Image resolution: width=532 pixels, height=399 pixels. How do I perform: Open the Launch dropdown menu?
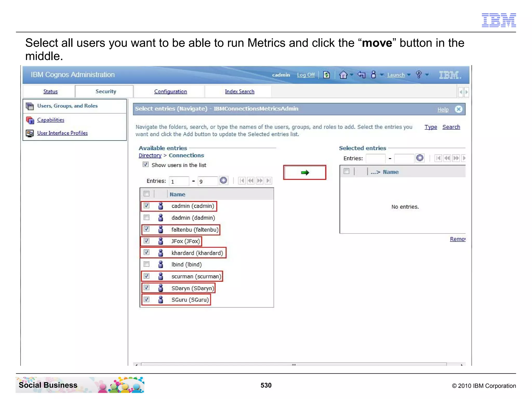click(399, 75)
